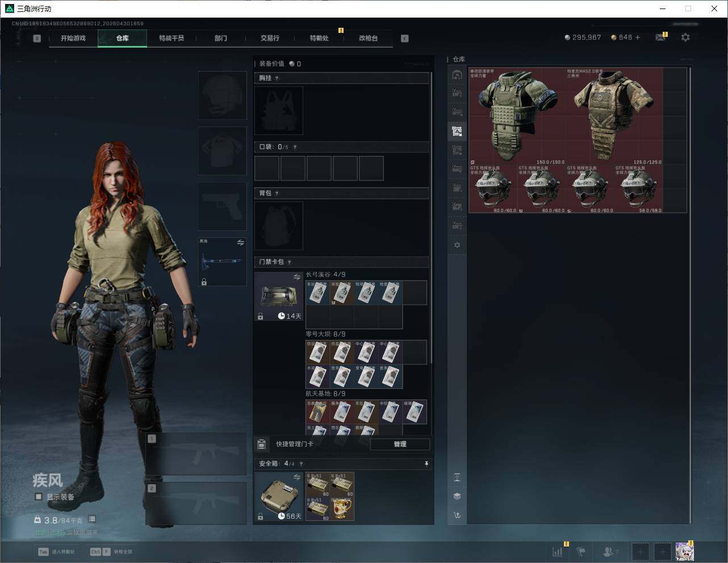Select the armor with 150.0/150.0 durability
The image size is (728, 563).
[517, 116]
